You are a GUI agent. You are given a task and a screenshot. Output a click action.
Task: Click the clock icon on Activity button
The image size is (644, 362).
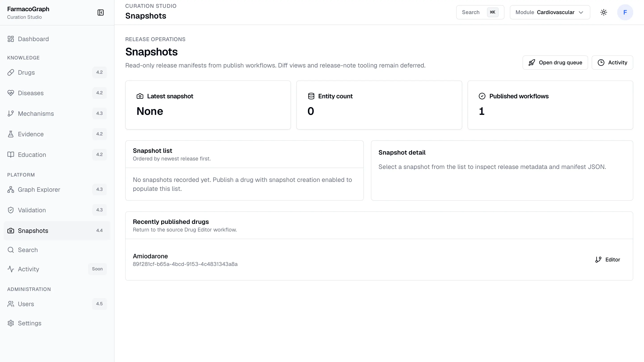[x=601, y=63]
